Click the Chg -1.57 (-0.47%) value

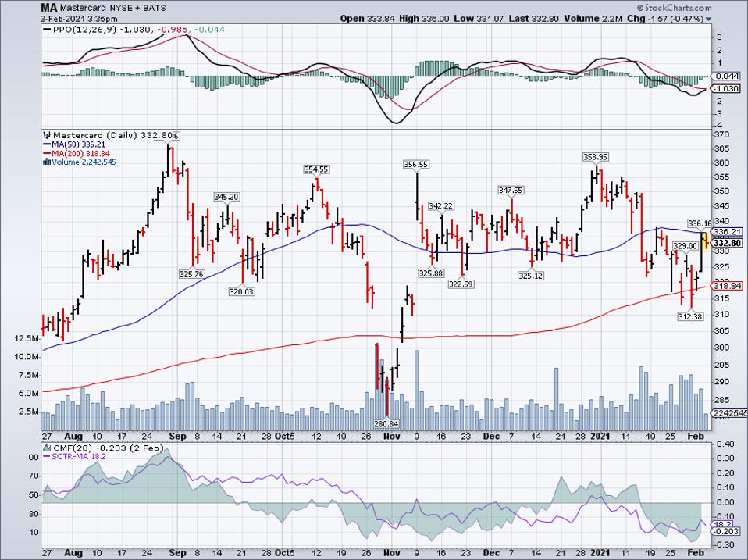[x=665, y=19]
